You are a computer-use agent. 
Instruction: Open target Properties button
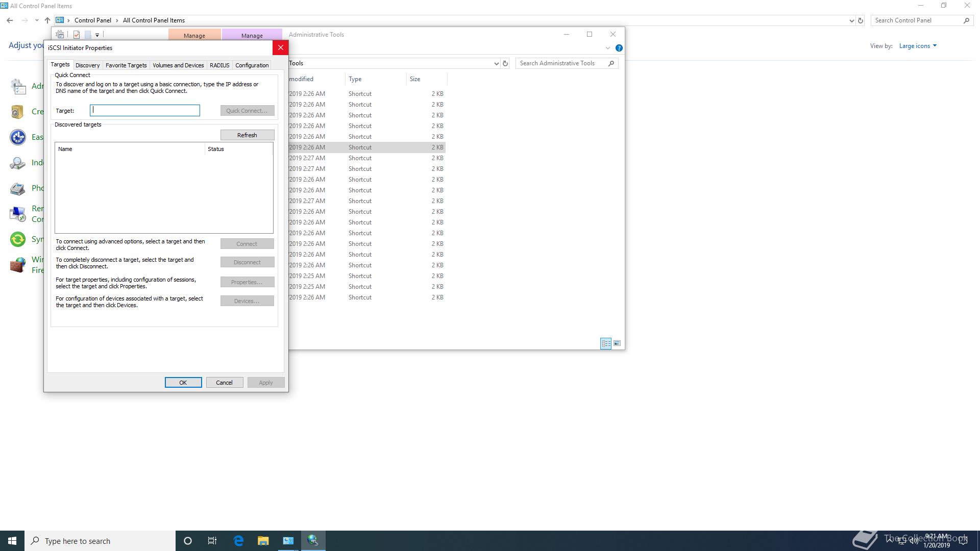pos(247,282)
